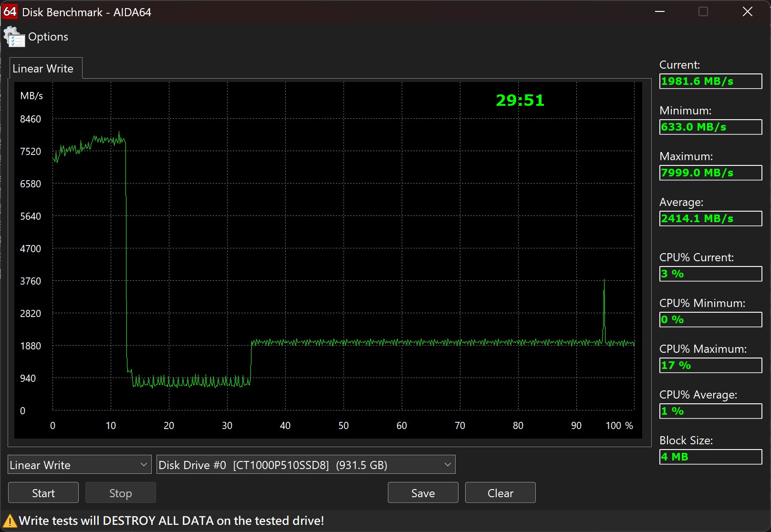Click the CPU% Maximum value 17 %
771x532 pixels.
click(x=710, y=365)
